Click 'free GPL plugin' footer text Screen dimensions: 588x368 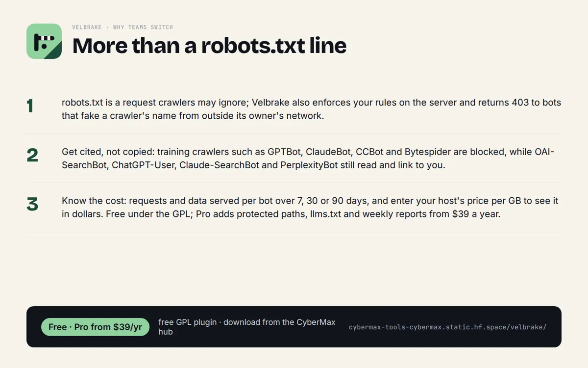(x=187, y=322)
